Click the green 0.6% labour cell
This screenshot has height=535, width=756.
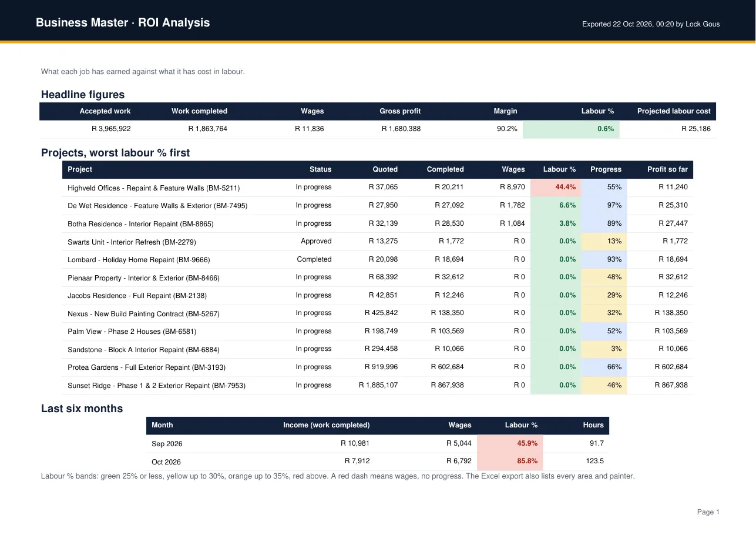pyautogui.click(x=571, y=129)
